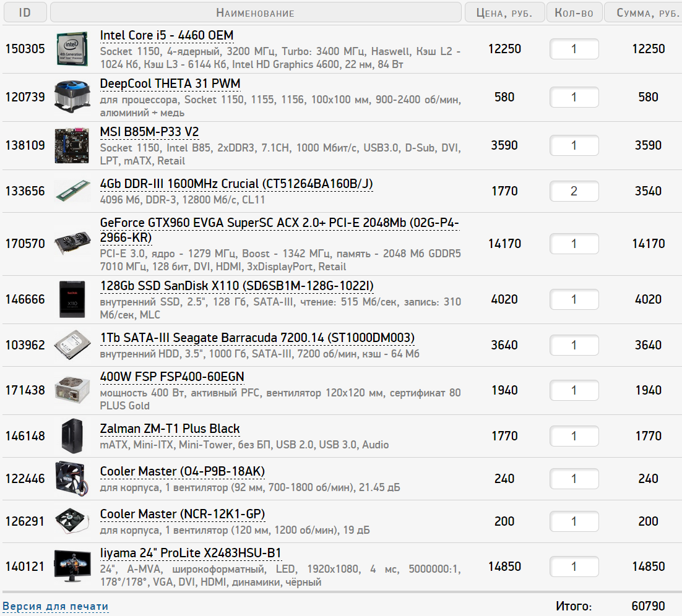Open the 1Tb Seagate Barracuda 7200.14 link
This screenshot has height=616, width=682.
257,338
